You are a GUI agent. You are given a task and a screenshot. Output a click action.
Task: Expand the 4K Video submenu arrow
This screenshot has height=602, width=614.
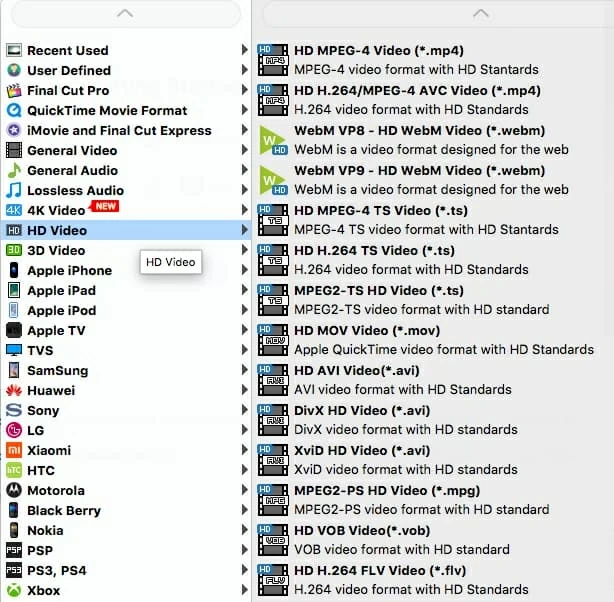click(x=244, y=210)
